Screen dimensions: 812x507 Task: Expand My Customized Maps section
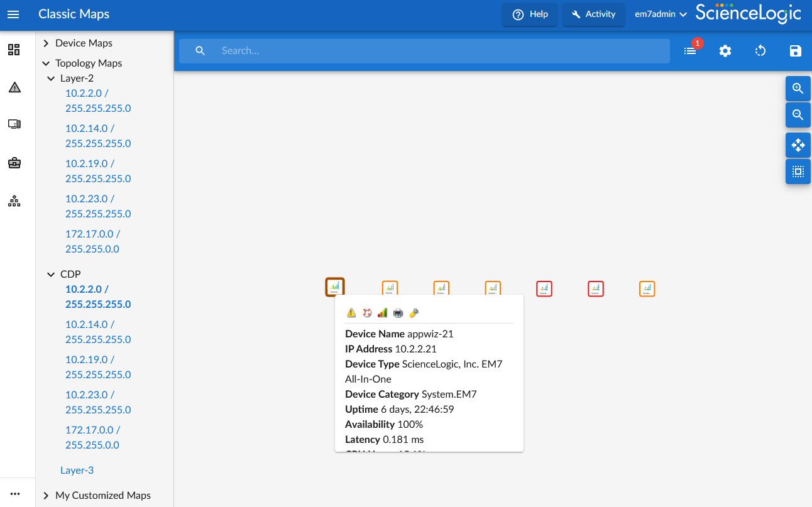(46, 496)
